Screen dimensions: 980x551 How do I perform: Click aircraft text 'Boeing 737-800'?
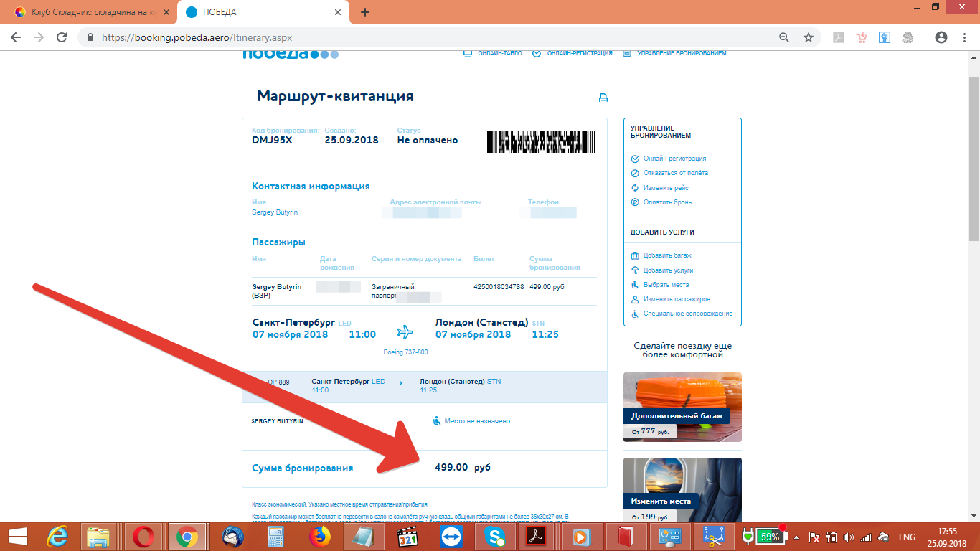pos(406,352)
